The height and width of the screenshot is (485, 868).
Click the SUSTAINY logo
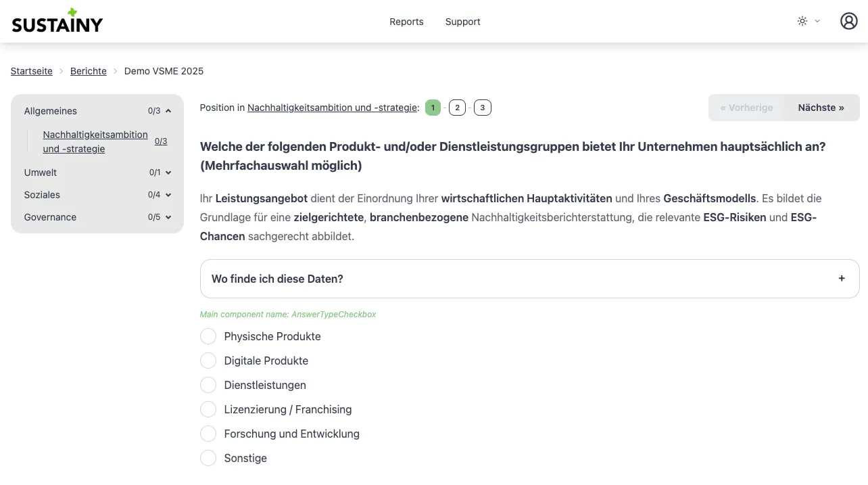[x=57, y=21]
